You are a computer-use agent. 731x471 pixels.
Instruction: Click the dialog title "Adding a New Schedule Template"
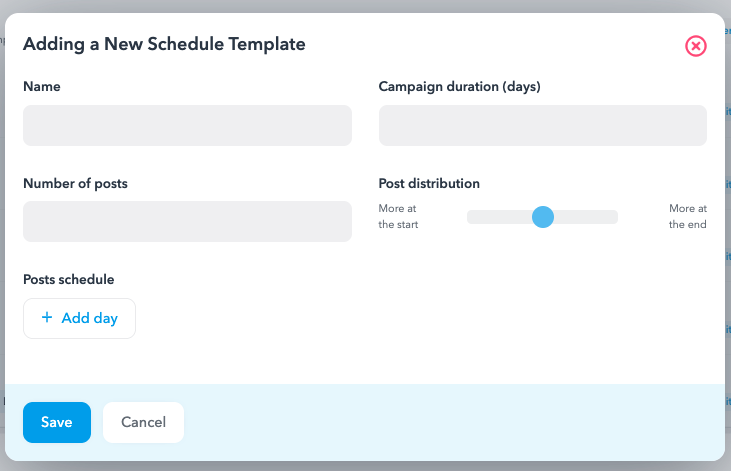[x=165, y=44]
